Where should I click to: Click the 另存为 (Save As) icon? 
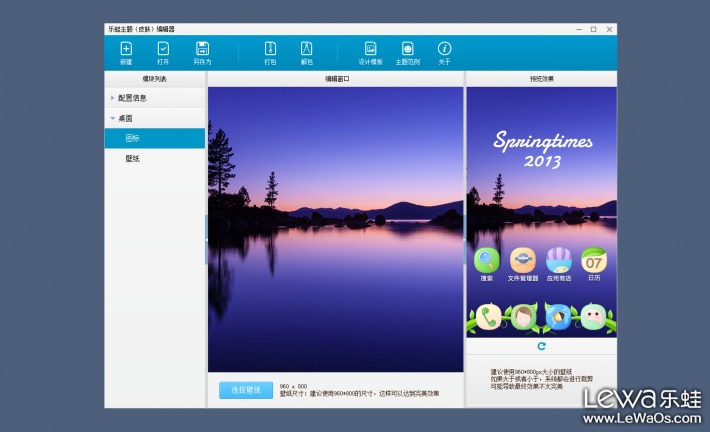202,49
